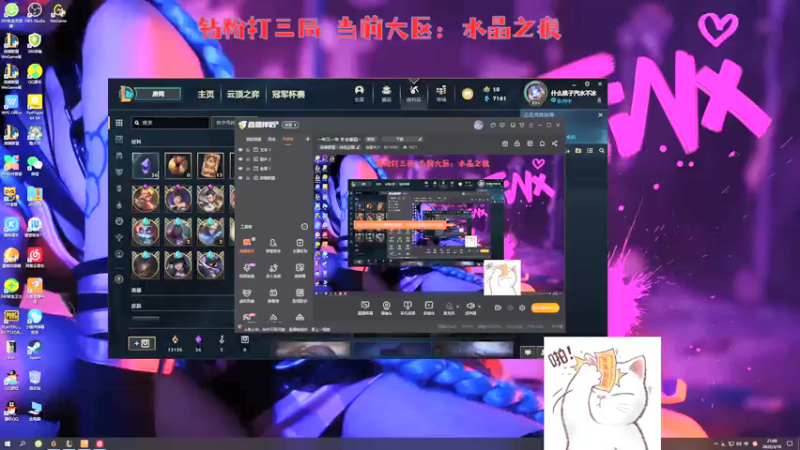Click the loot search field
This screenshot has height=450, width=800.
coord(170,123)
